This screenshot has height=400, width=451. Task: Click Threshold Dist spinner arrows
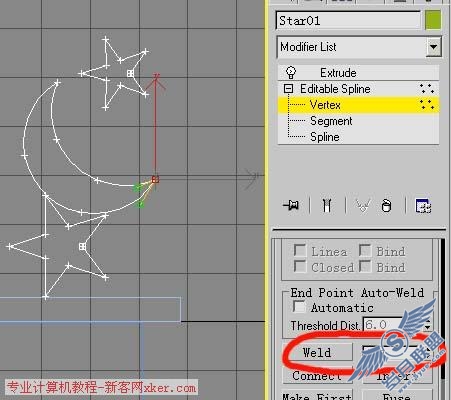(427, 325)
